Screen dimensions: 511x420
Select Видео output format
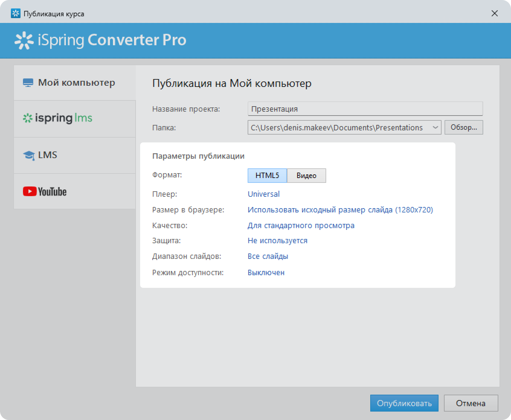tap(307, 176)
